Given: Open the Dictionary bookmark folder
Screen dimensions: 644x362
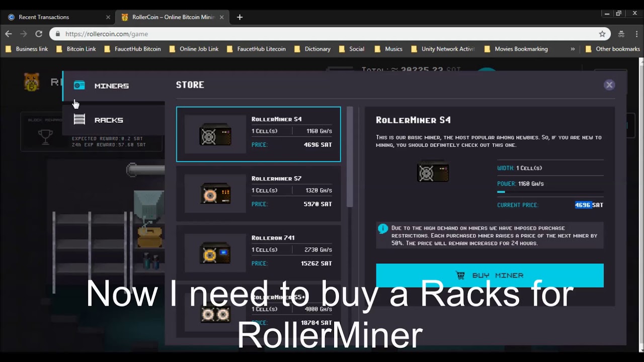Looking at the screenshot, I should click(x=312, y=49).
